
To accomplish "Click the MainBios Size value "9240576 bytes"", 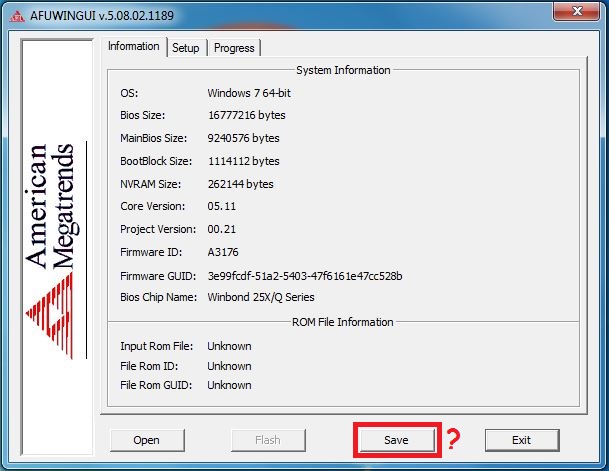I will (x=244, y=138).
